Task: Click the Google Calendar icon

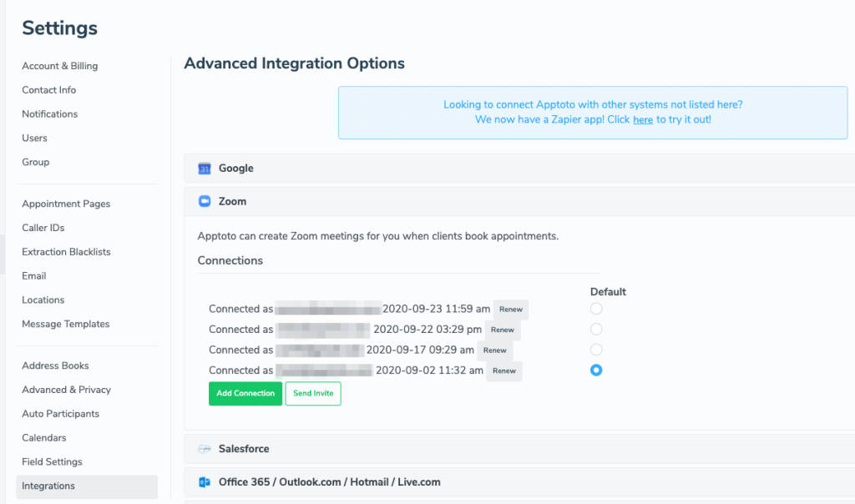Action: click(x=205, y=169)
